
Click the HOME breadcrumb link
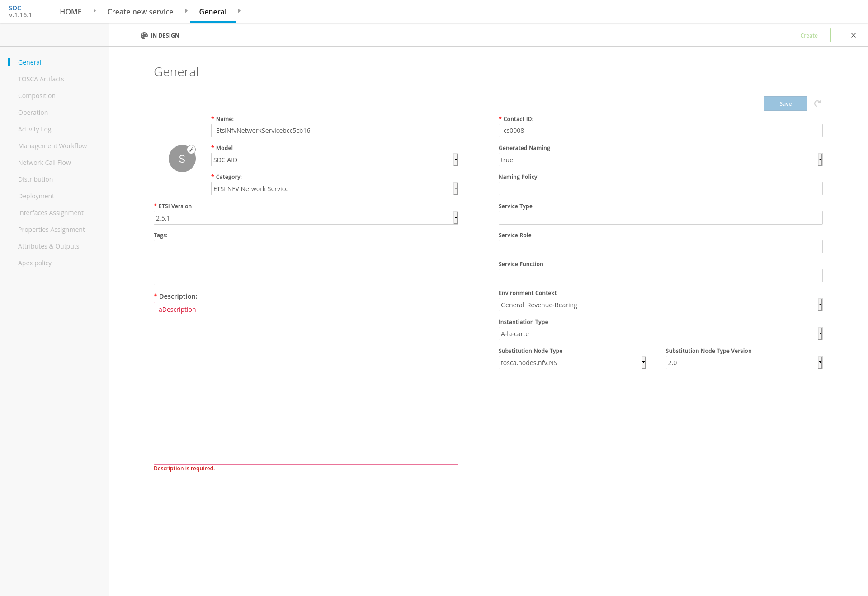click(71, 12)
